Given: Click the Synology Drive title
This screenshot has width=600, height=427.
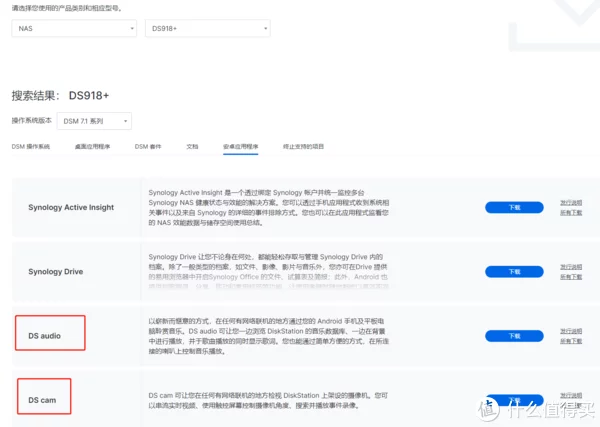Looking at the screenshot, I should 55,272.
